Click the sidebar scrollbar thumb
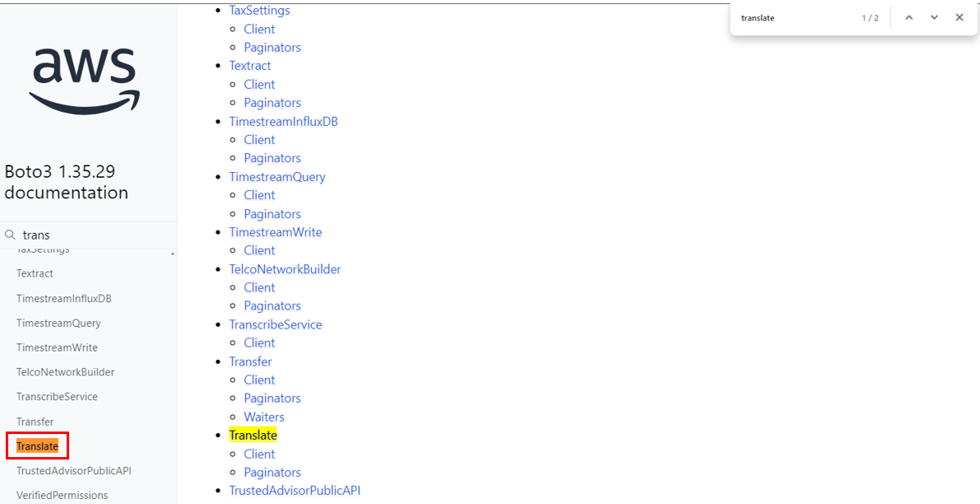 click(173, 255)
